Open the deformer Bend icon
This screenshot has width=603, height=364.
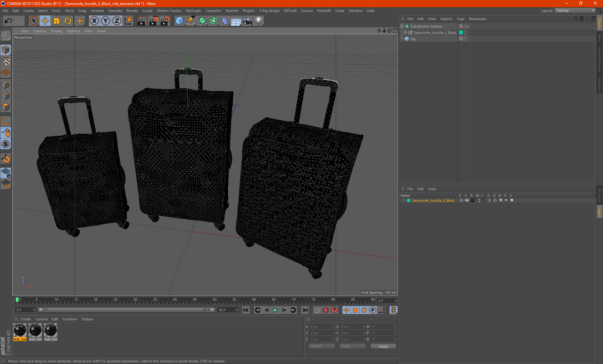pyautogui.click(x=225, y=21)
